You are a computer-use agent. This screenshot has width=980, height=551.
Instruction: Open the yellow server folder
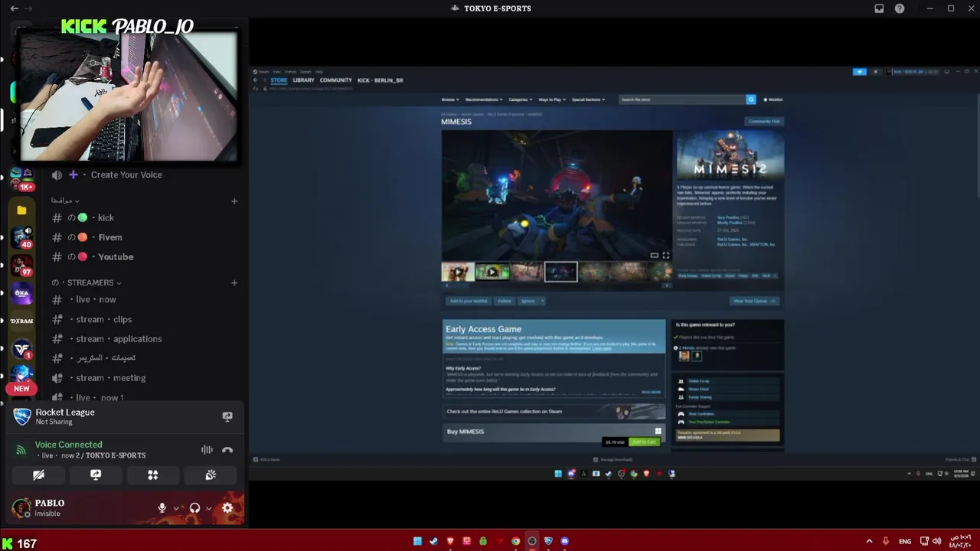coord(21,210)
